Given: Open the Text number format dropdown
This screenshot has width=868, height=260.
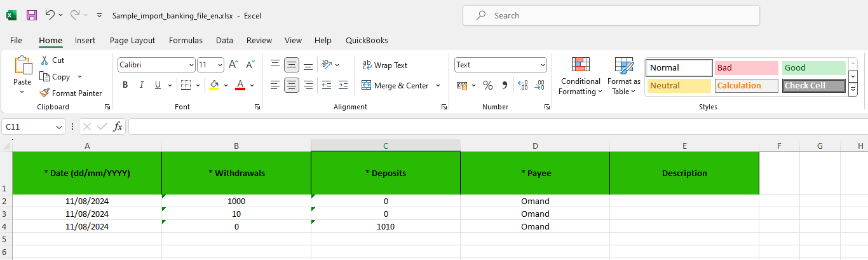Looking at the screenshot, I should pyautogui.click(x=543, y=65).
